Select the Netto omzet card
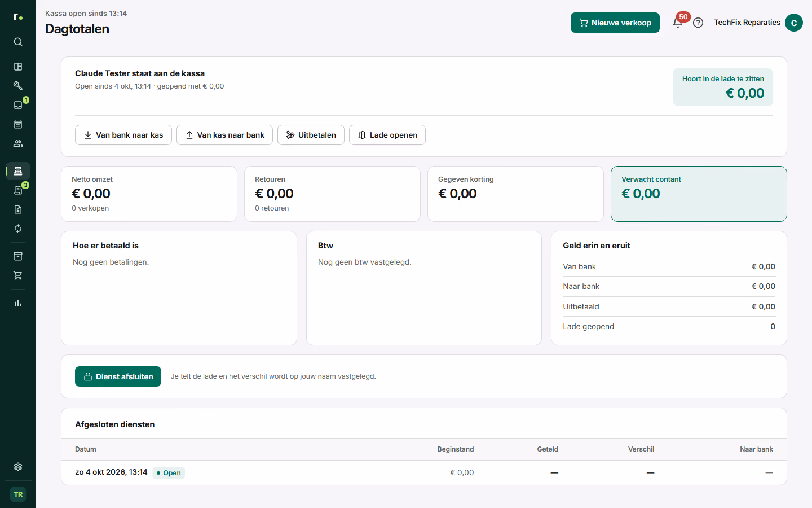 149,194
